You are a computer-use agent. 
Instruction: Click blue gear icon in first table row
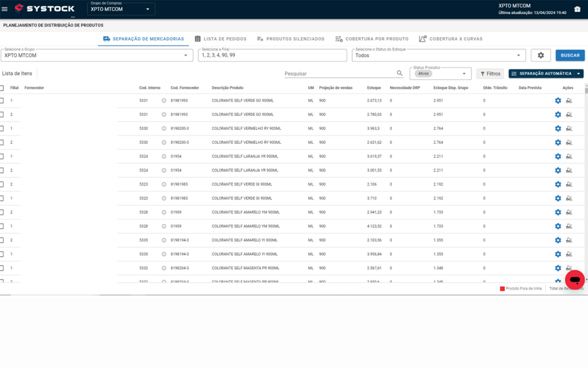click(x=558, y=101)
